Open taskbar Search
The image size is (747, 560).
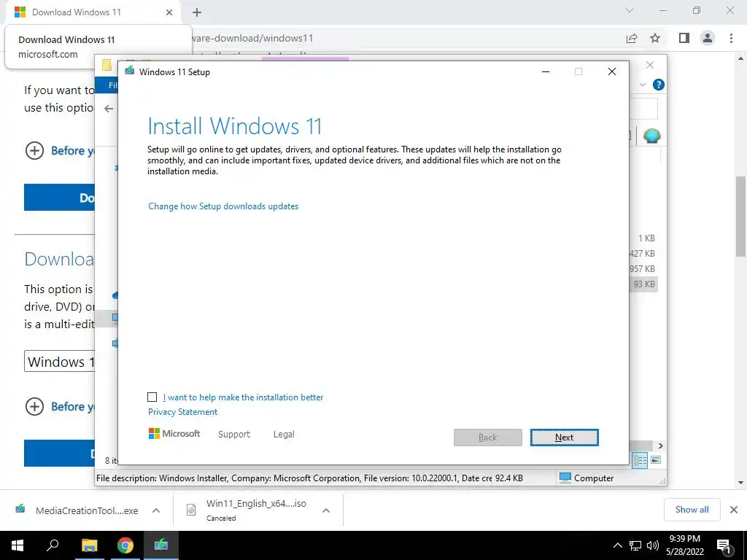(53, 545)
